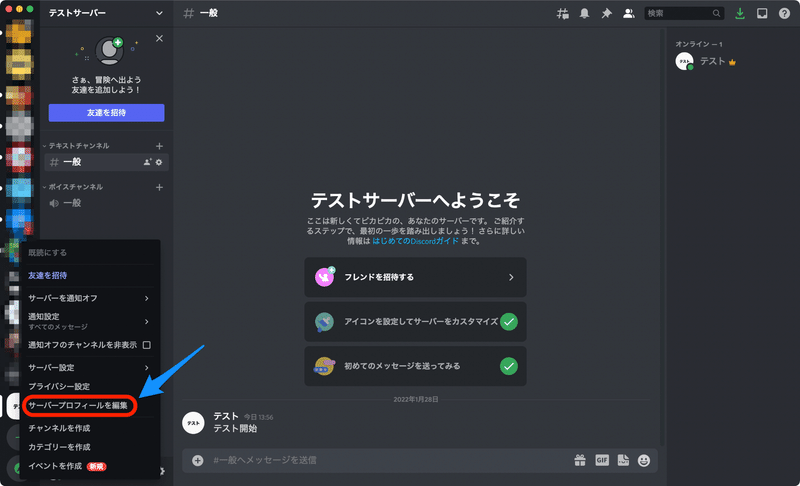Click テスト user avatar in chat

193,423
